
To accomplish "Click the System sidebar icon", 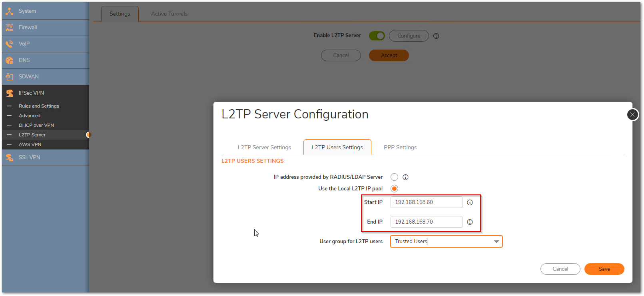I will 10,11.
